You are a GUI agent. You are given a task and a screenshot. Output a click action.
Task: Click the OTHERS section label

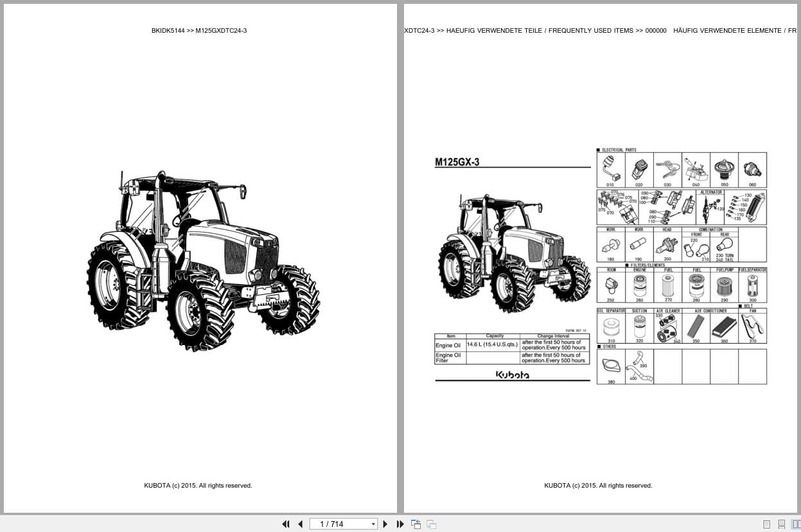click(x=609, y=346)
